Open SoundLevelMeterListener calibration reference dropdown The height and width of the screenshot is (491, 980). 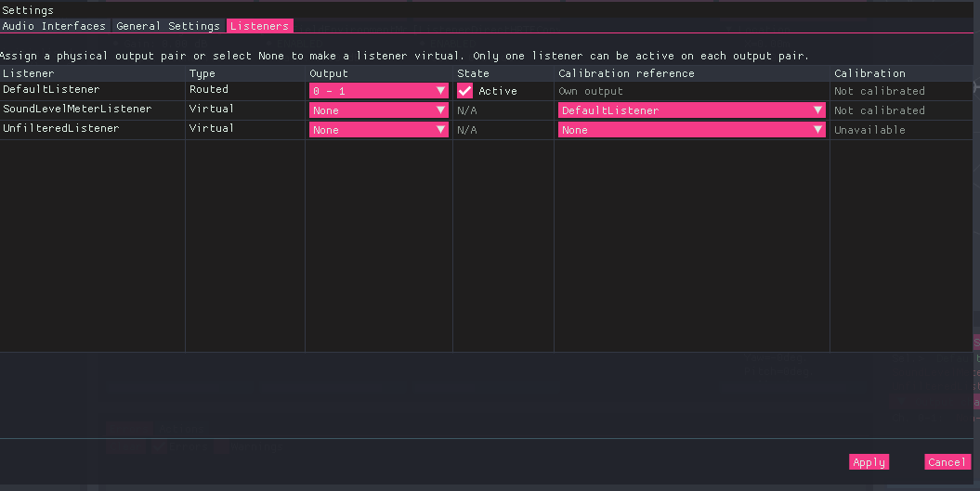click(691, 110)
